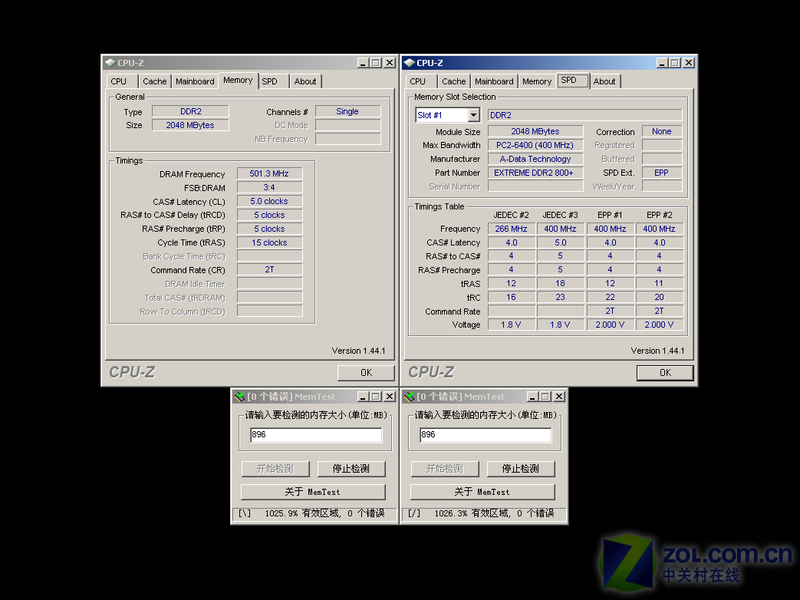Image resolution: width=800 pixels, height=600 pixels.
Task: Click OK in the right CPU-Z SPD window
Action: coord(665,373)
